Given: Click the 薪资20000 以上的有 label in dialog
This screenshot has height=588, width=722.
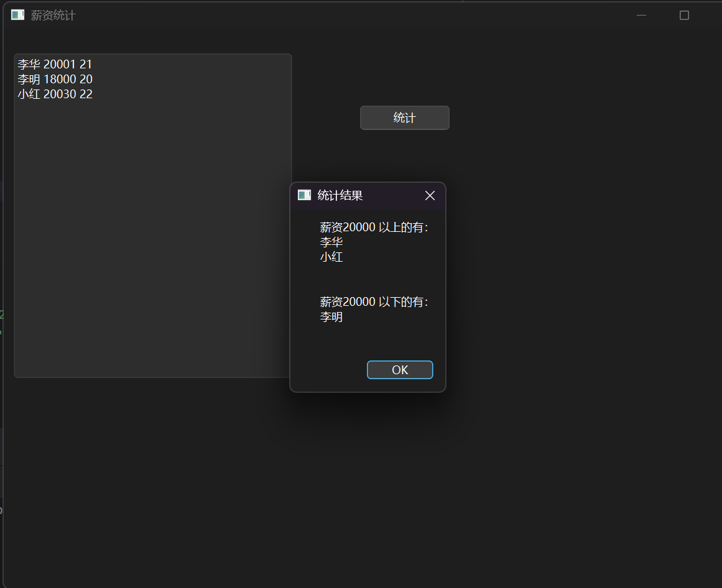Looking at the screenshot, I should 374,227.
